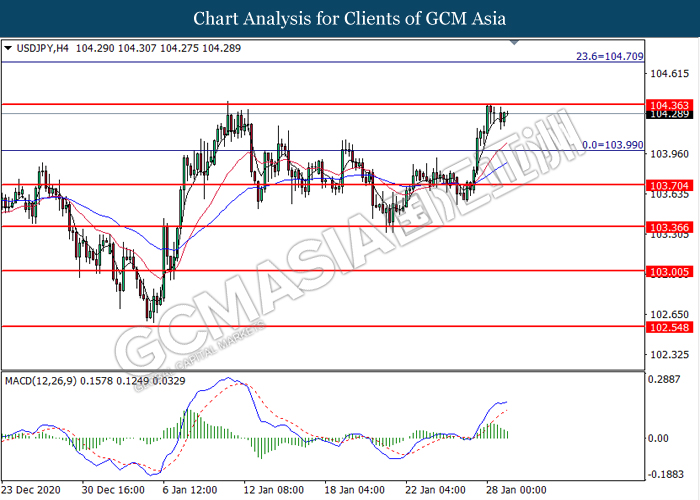Select the 103.005 red price label

pos(669,271)
